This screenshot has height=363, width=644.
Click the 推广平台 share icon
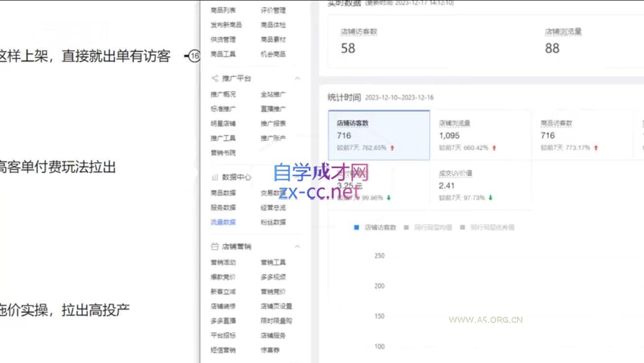tap(215, 78)
